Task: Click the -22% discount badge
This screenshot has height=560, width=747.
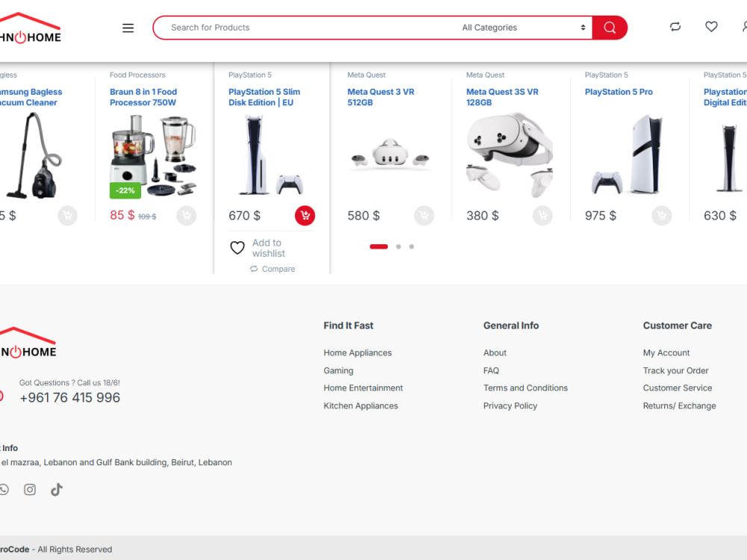Action: tap(125, 190)
